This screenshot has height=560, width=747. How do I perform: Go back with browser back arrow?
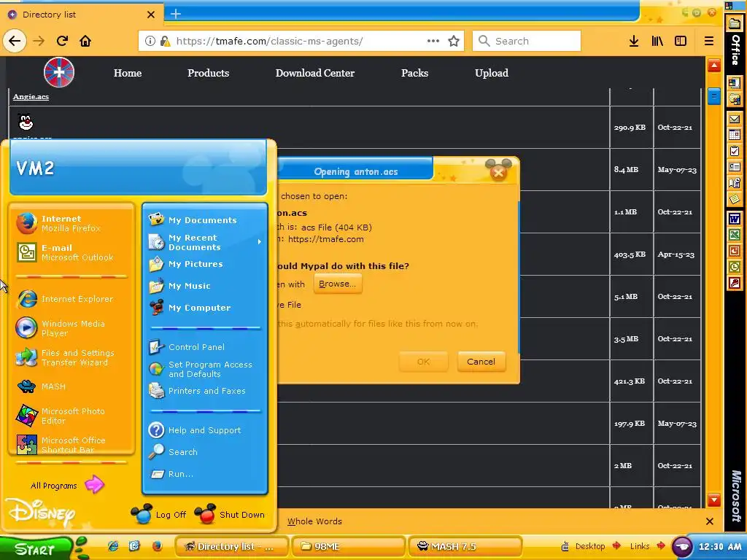tap(15, 41)
